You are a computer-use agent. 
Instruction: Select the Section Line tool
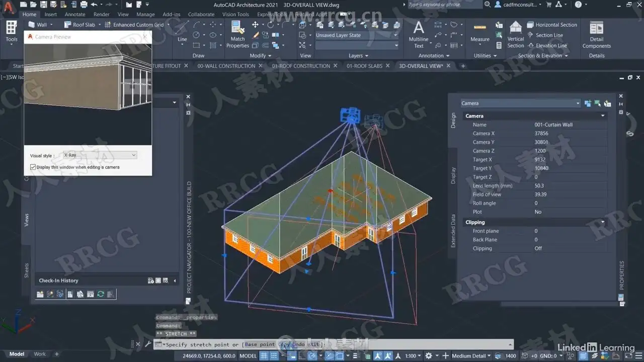pos(545,35)
